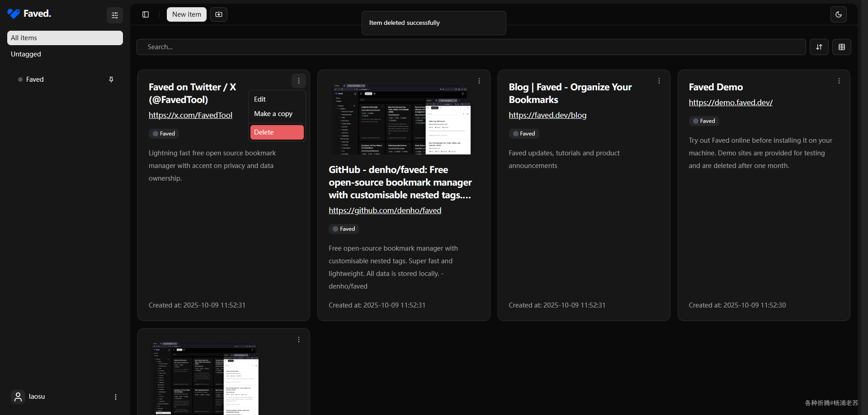Open more options on bottom partial card
The width and height of the screenshot is (868, 415).
click(x=299, y=340)
